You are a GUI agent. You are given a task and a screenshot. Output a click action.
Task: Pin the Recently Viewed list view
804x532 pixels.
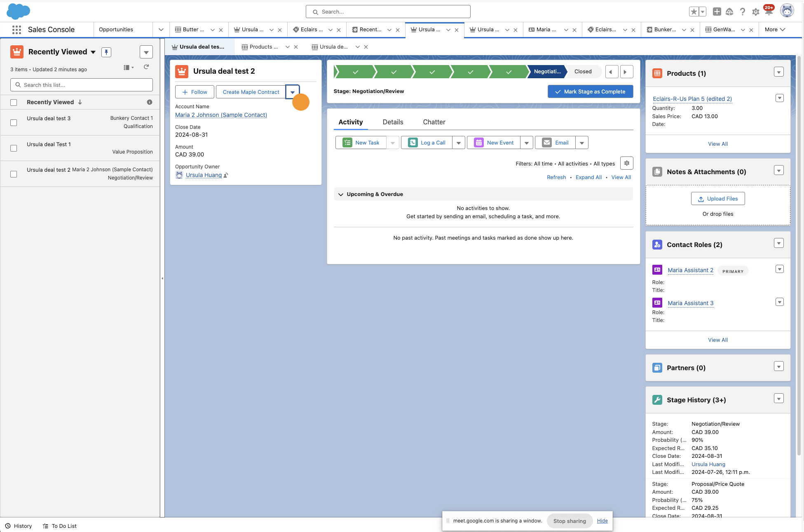106,52
